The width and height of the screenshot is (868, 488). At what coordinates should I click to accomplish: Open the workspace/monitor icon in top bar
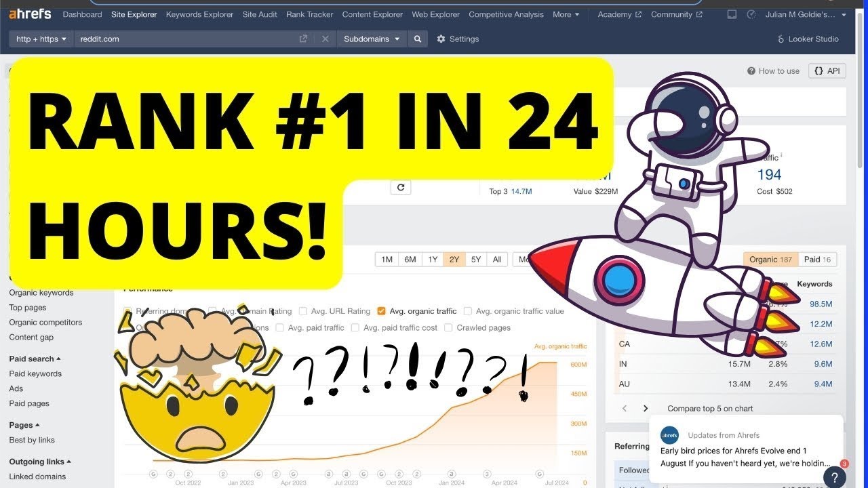731,14
